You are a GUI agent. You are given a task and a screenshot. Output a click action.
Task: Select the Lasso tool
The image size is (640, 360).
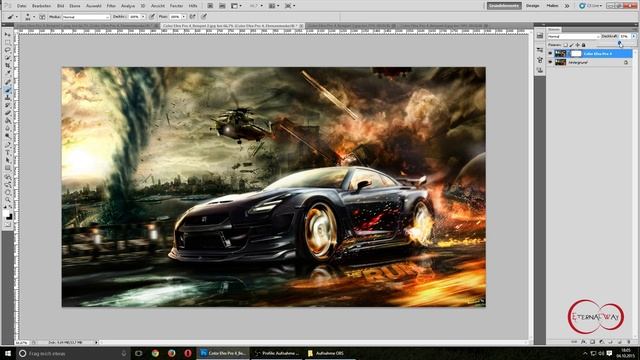point(8,50)
